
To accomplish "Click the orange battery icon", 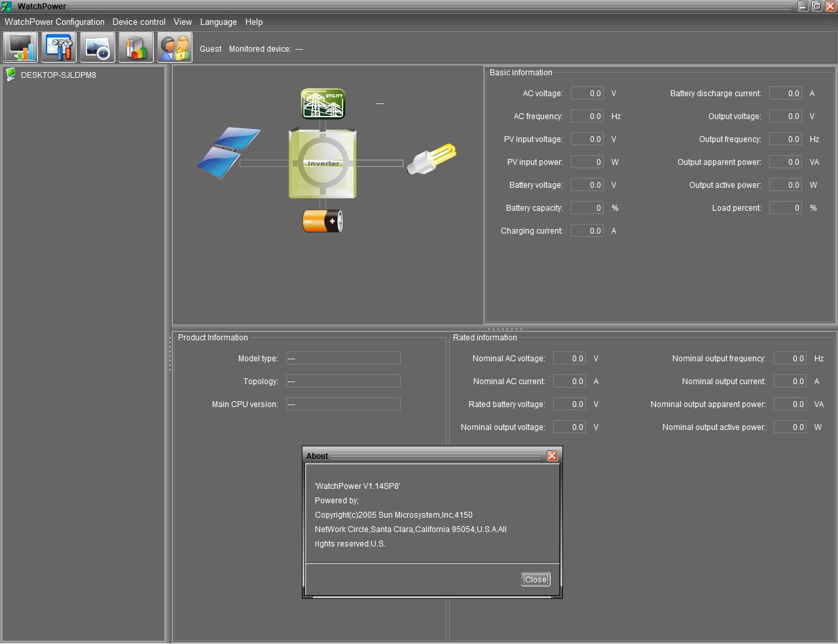I will [x=323, y=221].
